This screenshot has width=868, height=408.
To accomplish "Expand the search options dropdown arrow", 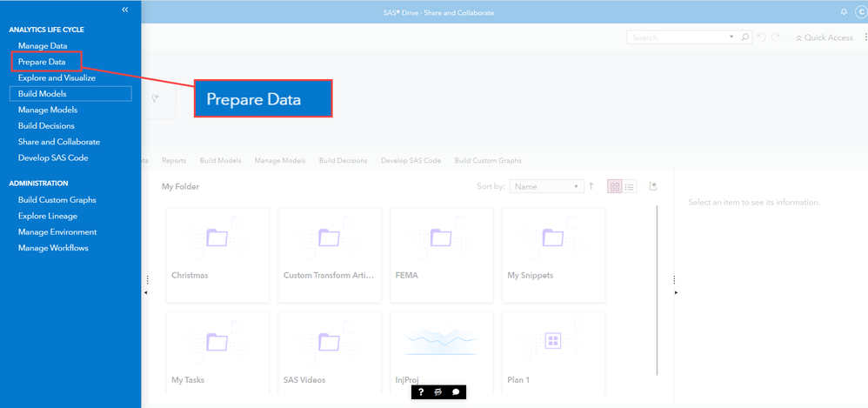I will pyautogui.click(x=731, y=37).
